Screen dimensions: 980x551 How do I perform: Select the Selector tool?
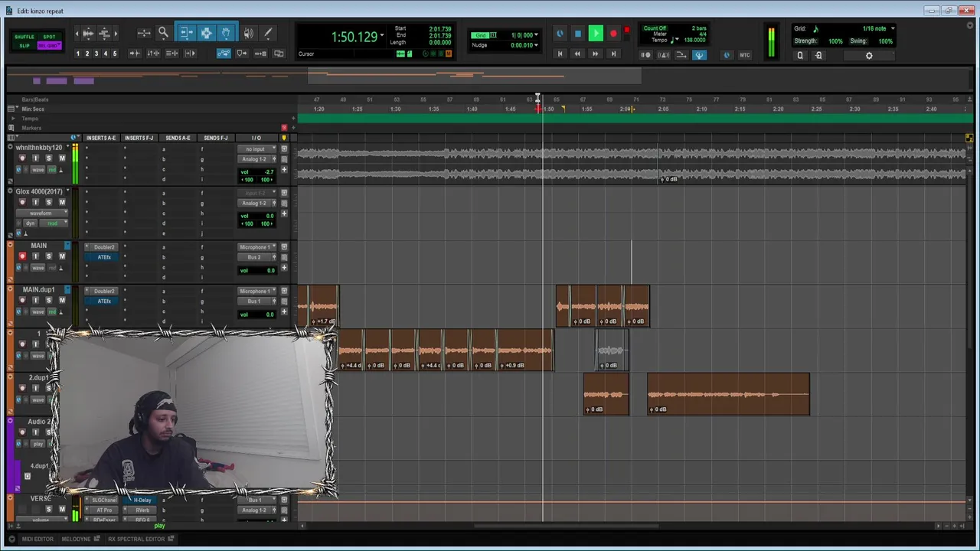206,33
